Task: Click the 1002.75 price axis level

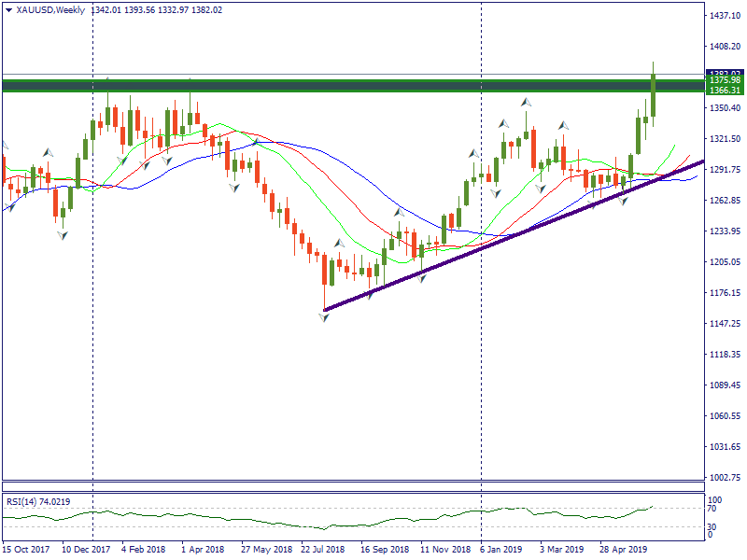Action: point(725,477)
